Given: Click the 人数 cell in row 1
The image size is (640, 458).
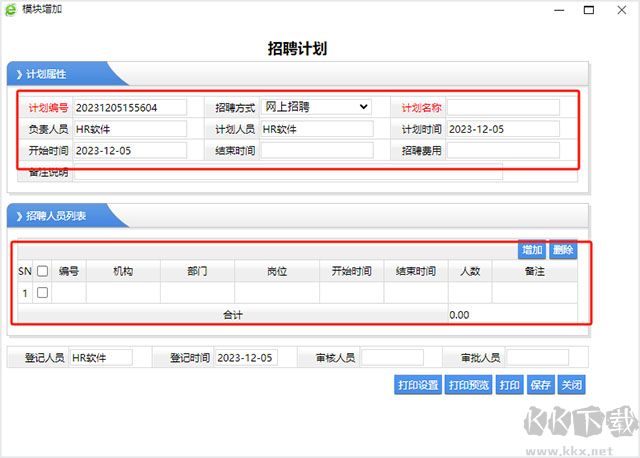Looking at the screenshot, I should (470, 293).
